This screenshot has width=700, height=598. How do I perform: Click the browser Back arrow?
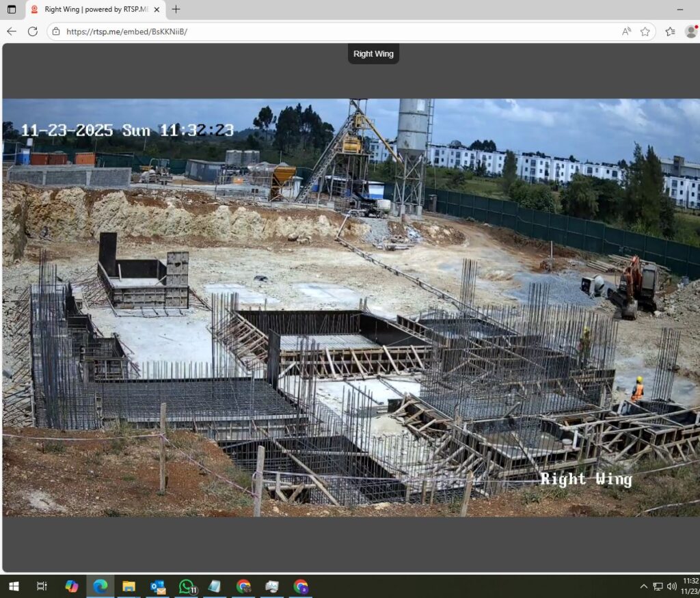tap(12, 31)
